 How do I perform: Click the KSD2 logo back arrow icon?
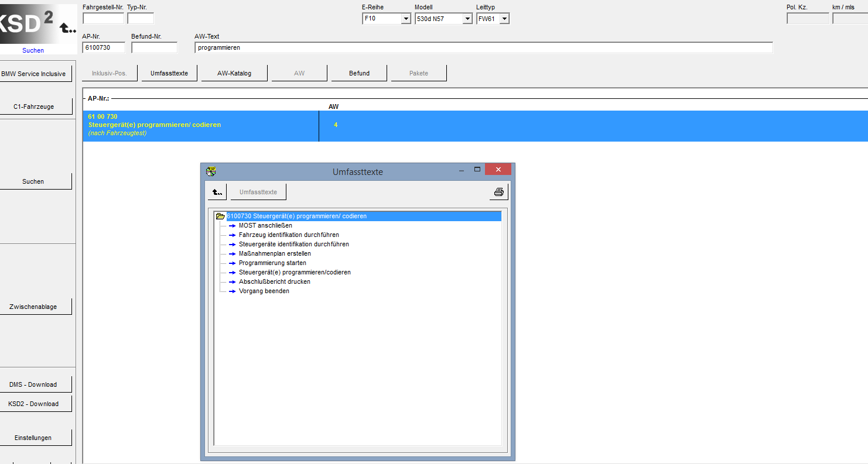(68, 28)
